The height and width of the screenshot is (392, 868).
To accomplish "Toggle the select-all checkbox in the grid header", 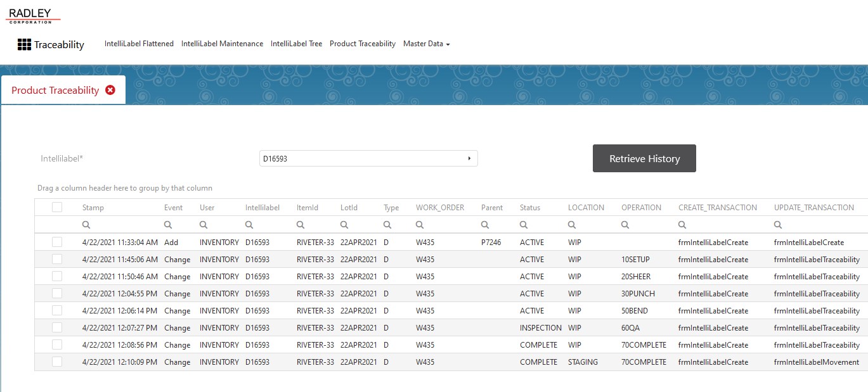I will 56,207.
